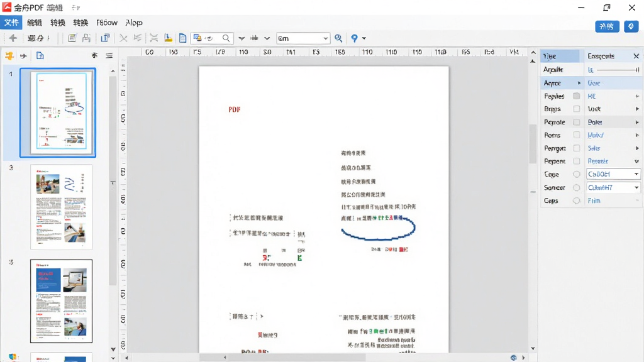Image resolution: width=644 pixels, height=362 pixels.
Task: Click the crop-style icon after scissors
Action: click(138, 38)
